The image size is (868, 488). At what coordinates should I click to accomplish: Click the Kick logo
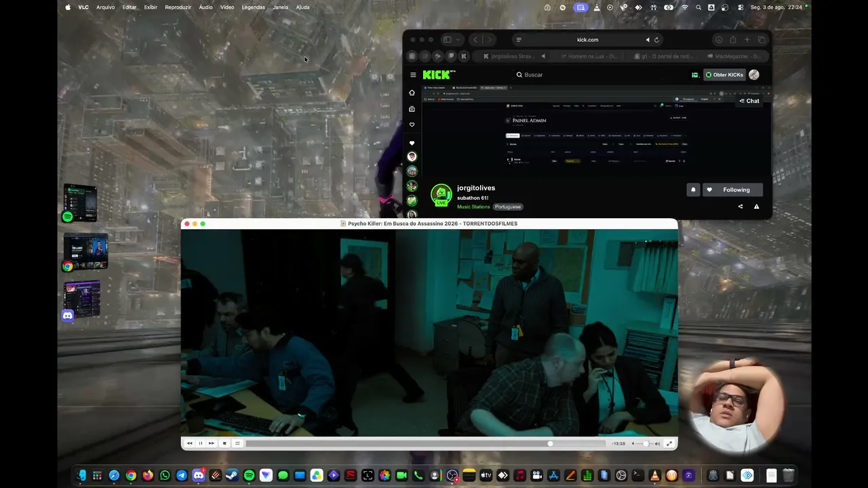pyautogui.click(x=439, y=75)
